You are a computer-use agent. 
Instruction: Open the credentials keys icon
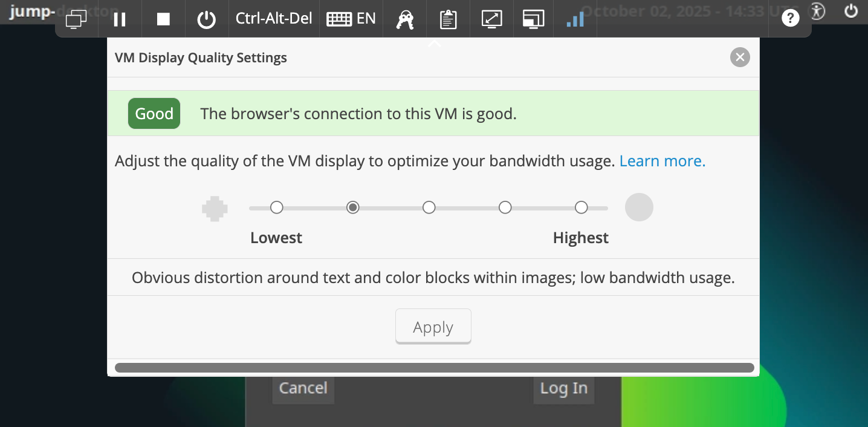click(404, 19)
